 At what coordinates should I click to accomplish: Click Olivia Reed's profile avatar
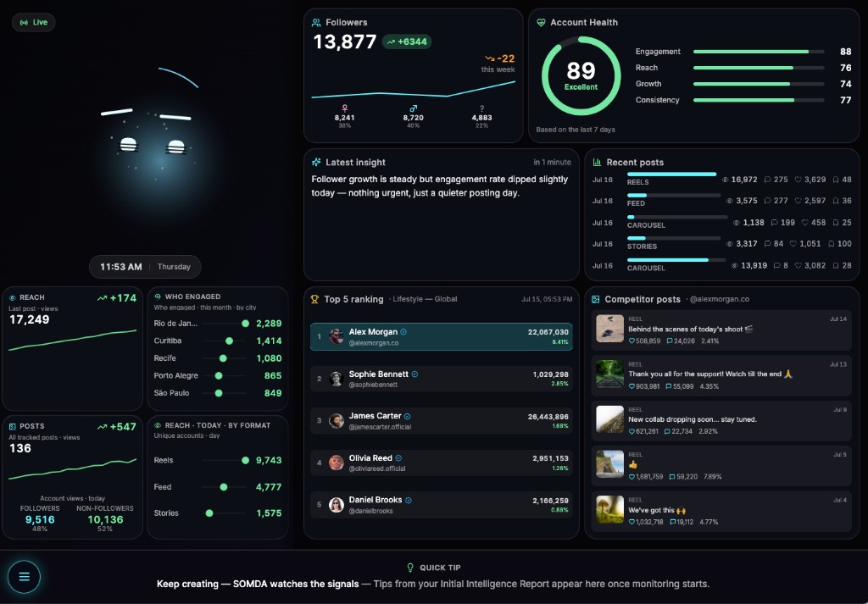coord(336,463)
